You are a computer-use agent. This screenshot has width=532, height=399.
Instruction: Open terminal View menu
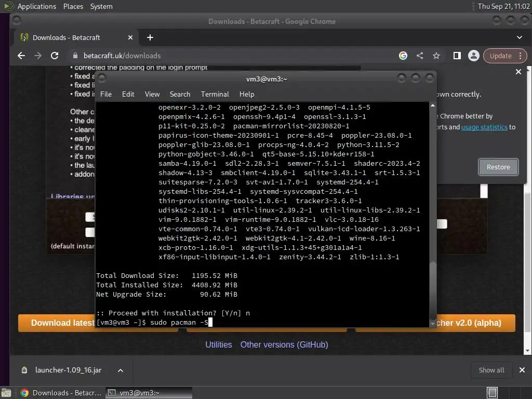click(x=152, y=95)
